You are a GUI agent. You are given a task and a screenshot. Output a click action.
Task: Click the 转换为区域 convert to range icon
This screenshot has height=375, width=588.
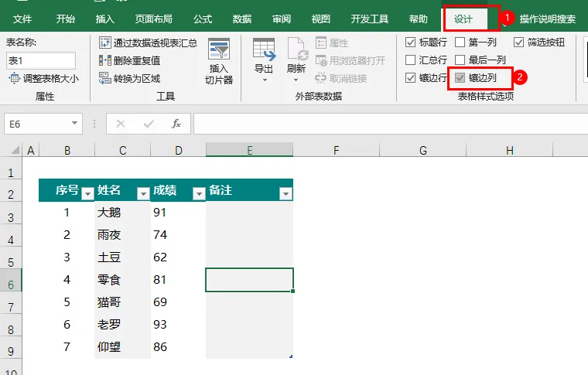coord(105,78)
